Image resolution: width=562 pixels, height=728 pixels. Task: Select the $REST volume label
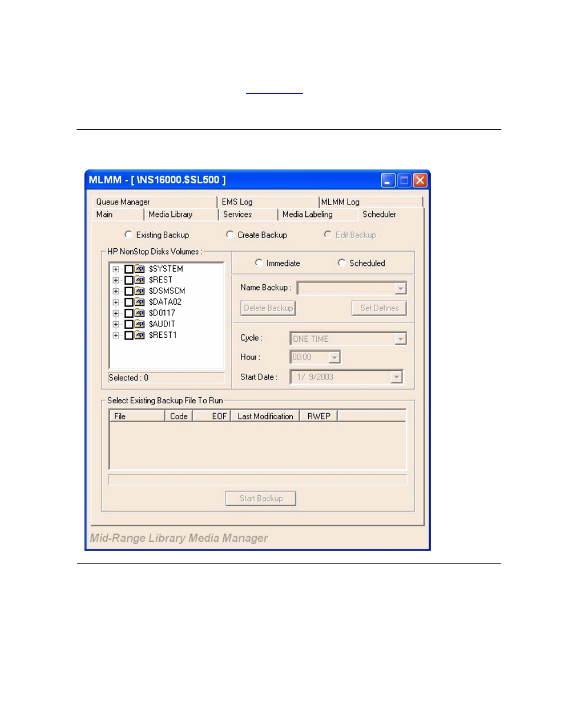[x=161, y=280]
